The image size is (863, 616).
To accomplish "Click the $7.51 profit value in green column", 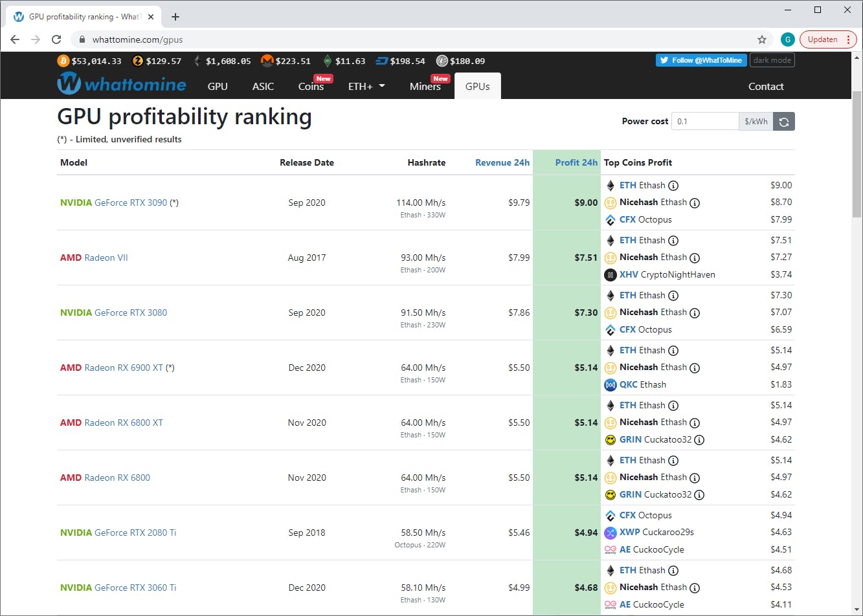I will [x=586, y=258].
